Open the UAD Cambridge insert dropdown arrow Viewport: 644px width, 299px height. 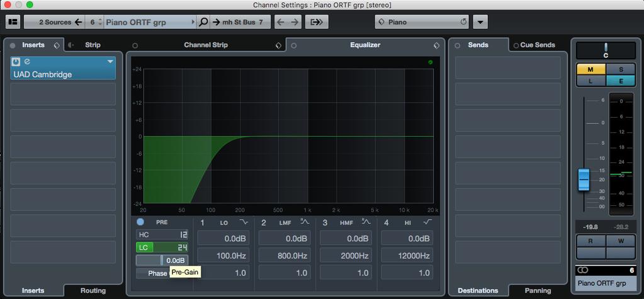click(110, 62)
